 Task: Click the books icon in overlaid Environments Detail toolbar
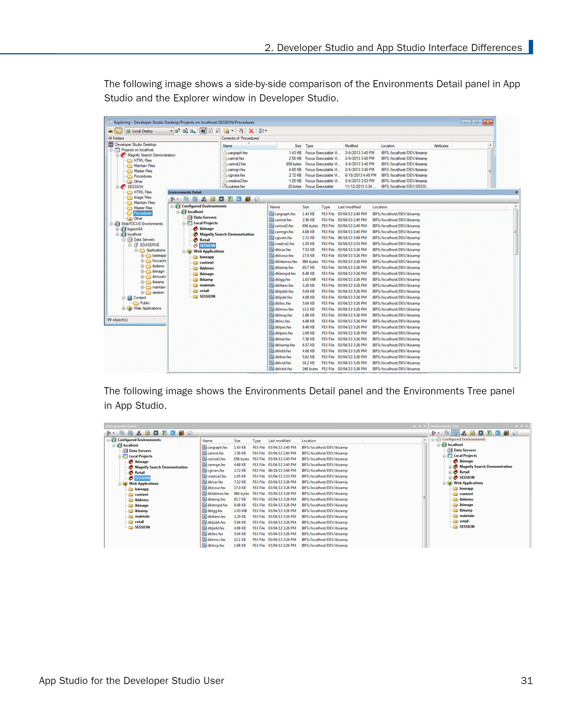[x=248, y=199]
